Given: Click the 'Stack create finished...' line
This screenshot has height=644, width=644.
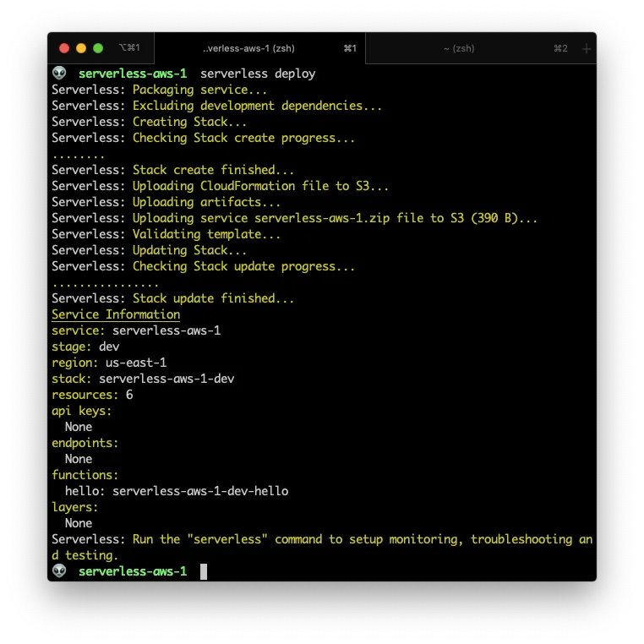Looking at the screenshot, I should [x=173, y=170].
